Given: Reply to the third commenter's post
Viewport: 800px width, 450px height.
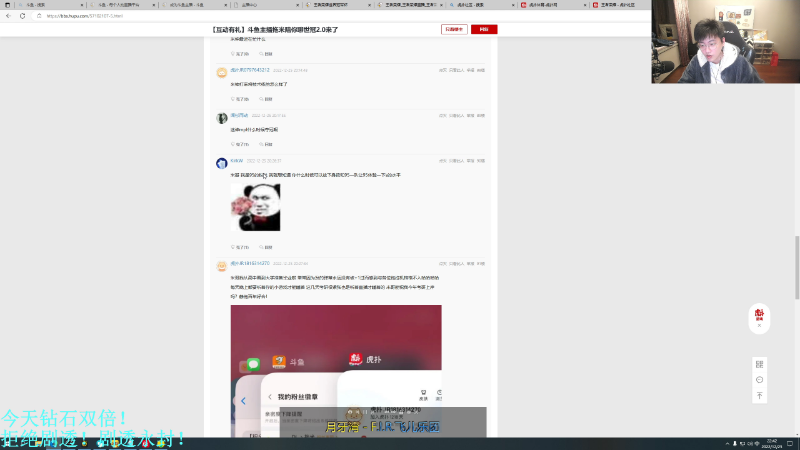Looking at the screenshot, I should point(266,144).
